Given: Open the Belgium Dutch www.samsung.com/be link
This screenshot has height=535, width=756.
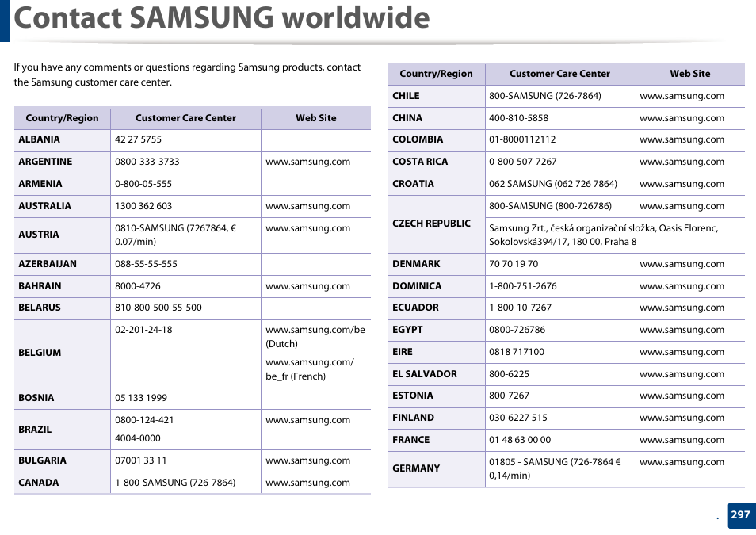Looking at the screenshot, I should [315, 336].
